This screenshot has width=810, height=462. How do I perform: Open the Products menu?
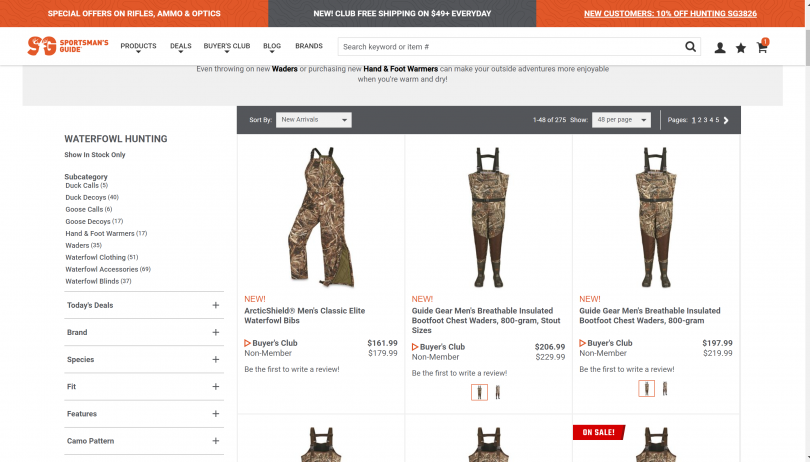[x=138, y=47]
